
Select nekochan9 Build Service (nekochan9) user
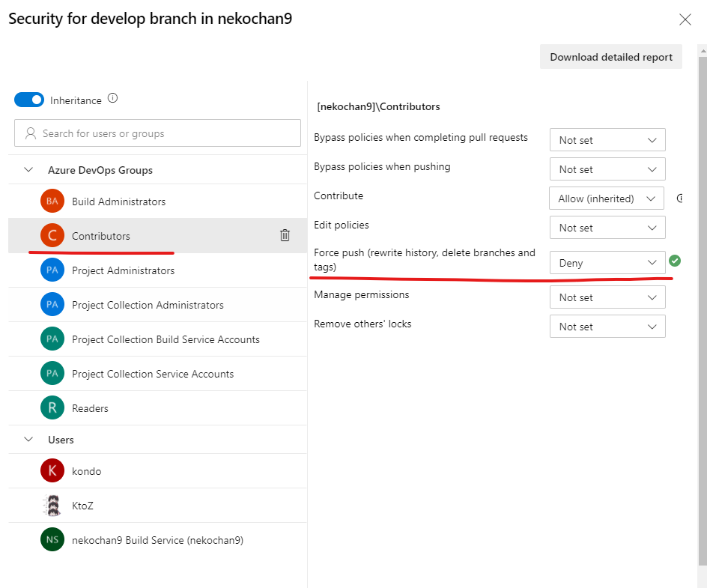pyautogui.click(x=157, y=540)
